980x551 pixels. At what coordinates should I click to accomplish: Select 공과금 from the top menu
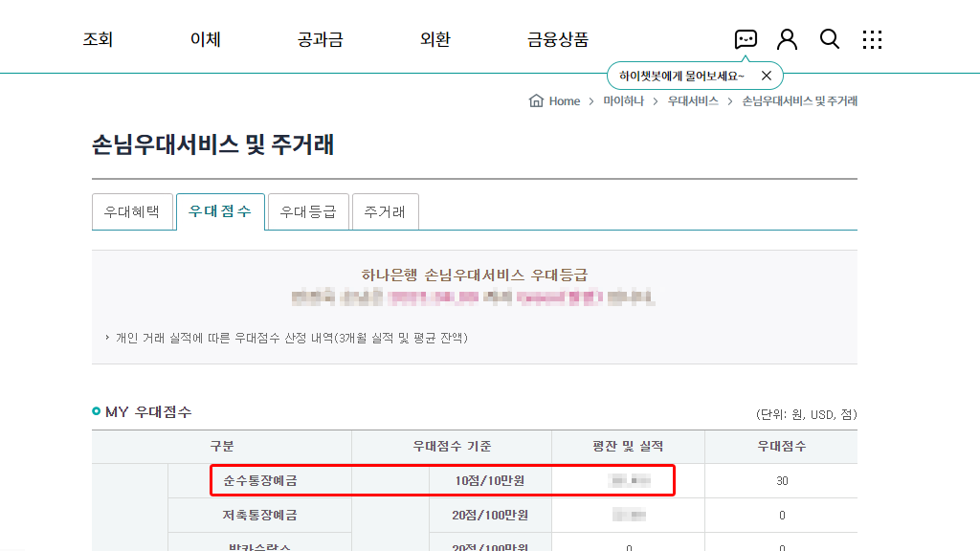318,39
